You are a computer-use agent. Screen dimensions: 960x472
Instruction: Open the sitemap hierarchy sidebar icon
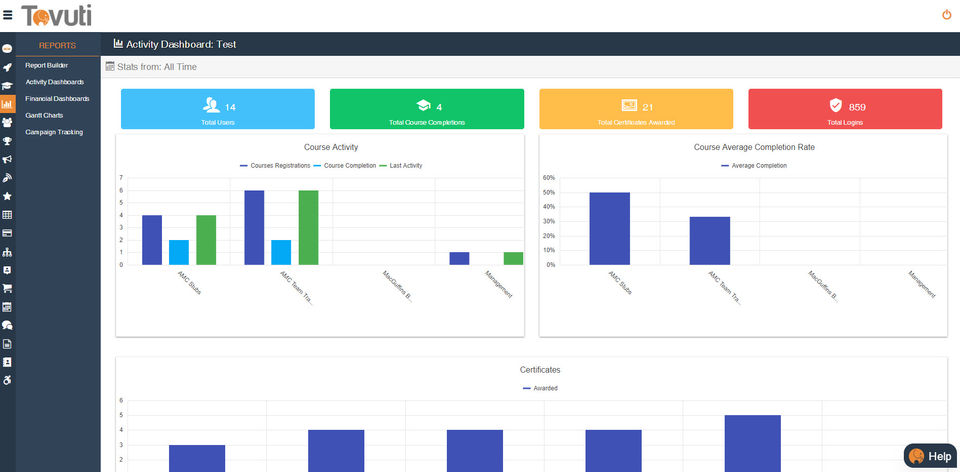[7, 252]
